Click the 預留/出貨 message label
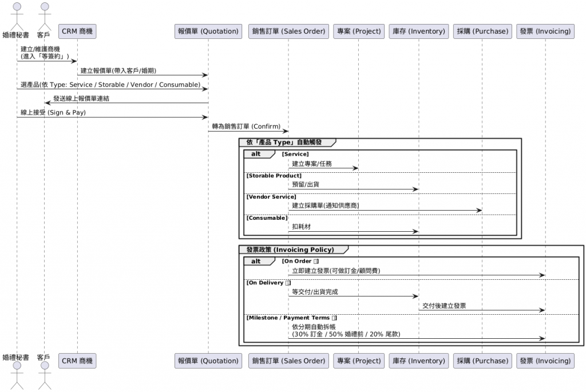 click(x=306, y=185)
